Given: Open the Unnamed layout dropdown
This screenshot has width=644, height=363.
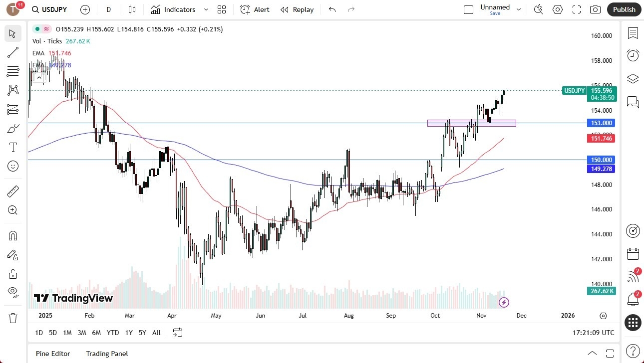Looking at the screenshot, I should (518, 8).
